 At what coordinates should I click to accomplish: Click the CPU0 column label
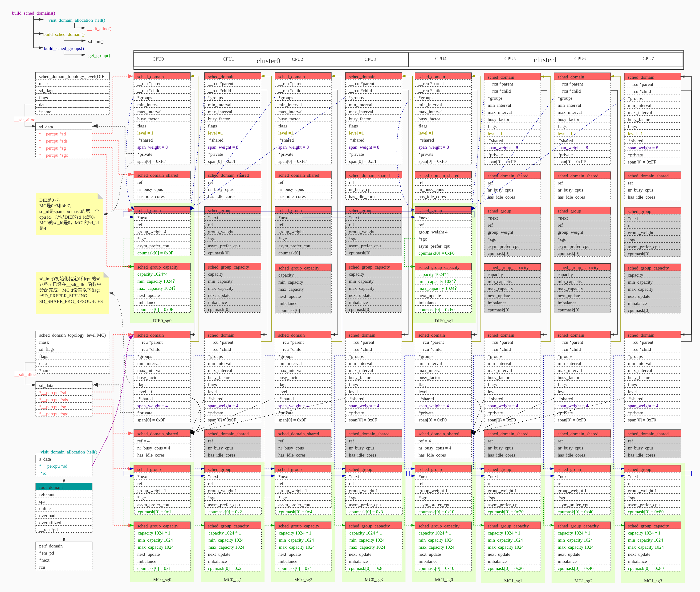158,59
